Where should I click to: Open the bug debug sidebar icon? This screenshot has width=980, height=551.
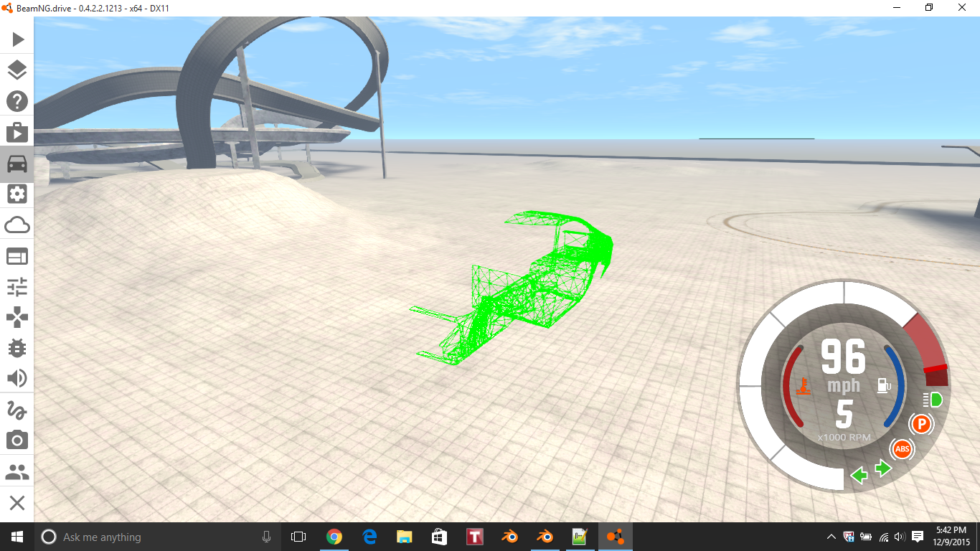pos(17,348)
